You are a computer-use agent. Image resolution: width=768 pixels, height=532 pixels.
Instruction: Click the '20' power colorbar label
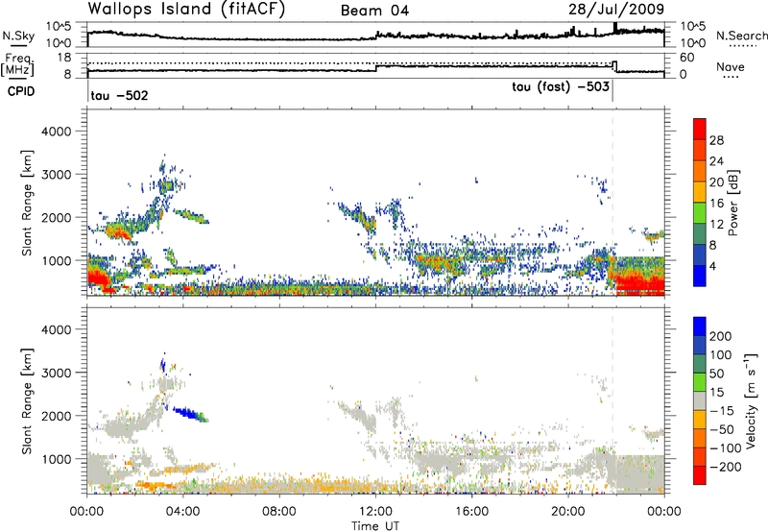point(716,182)
